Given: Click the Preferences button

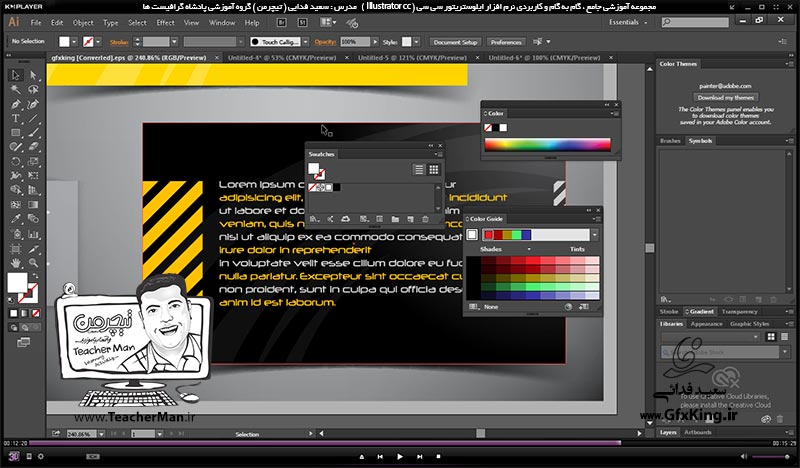Looking at the screenshot, I should [506, 42].
